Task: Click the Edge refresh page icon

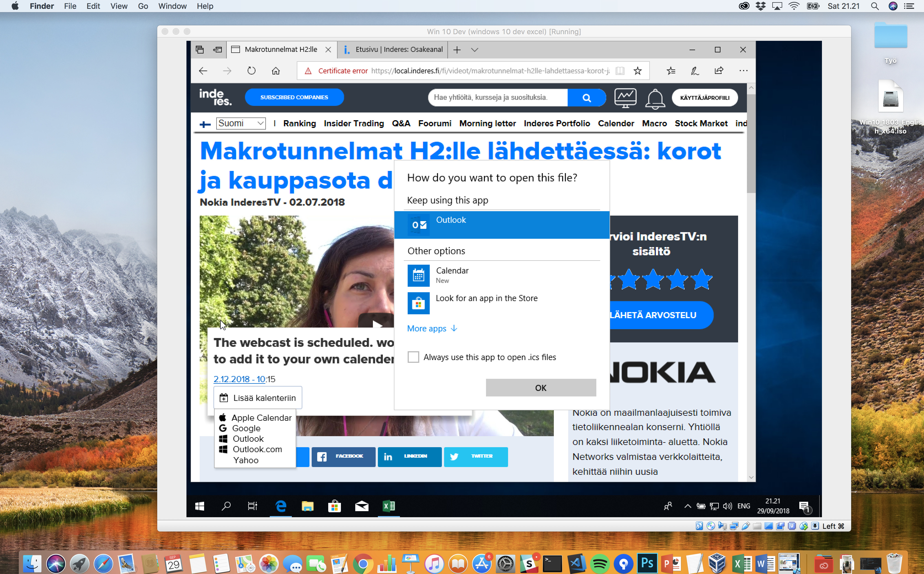Action: pos(252,71)
